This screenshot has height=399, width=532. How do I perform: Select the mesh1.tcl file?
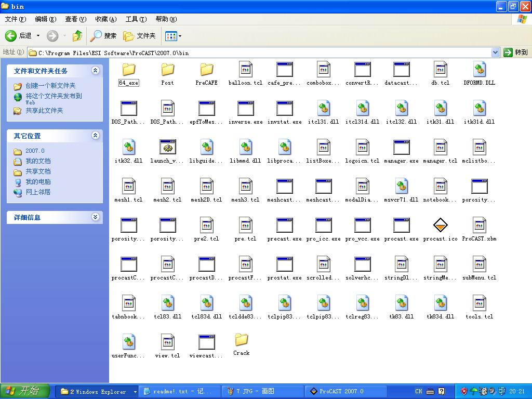tap(129, 191)
